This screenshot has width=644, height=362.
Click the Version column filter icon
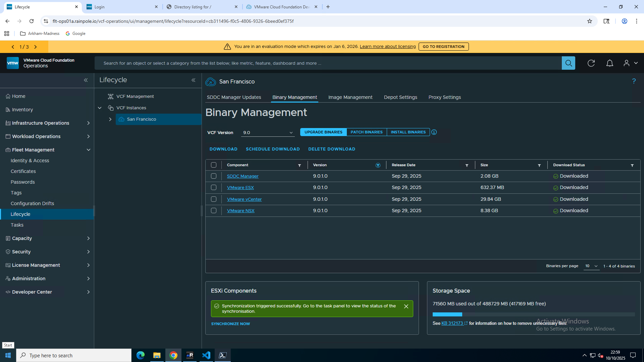378,165
